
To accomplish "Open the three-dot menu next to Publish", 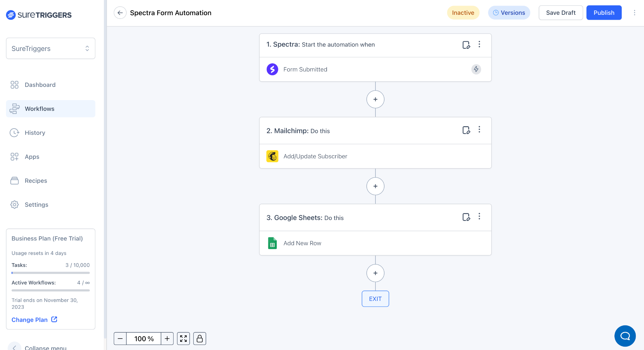I will coord(635,13).
